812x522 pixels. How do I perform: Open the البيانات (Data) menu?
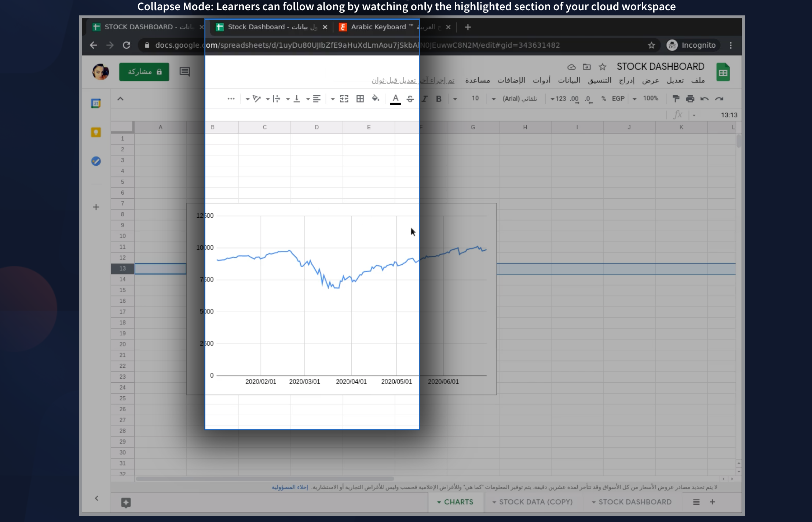pyautogui.click(x=569, y=80)
